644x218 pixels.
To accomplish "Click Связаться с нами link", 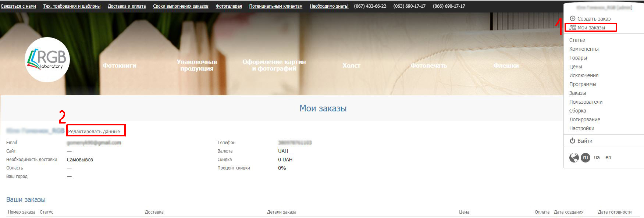I will coord(18,6).
